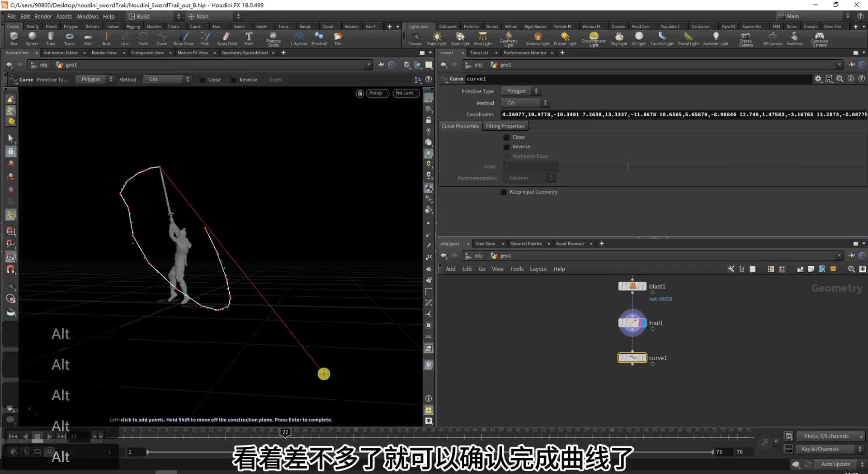Open network editor Layout menu
Screen dimensions: 868x474
pos(538,269)
